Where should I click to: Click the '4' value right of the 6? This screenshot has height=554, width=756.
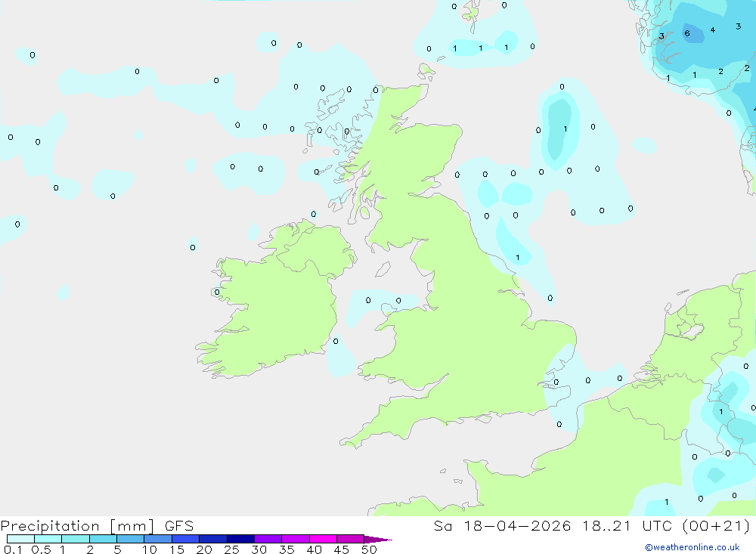pos(713,30)
